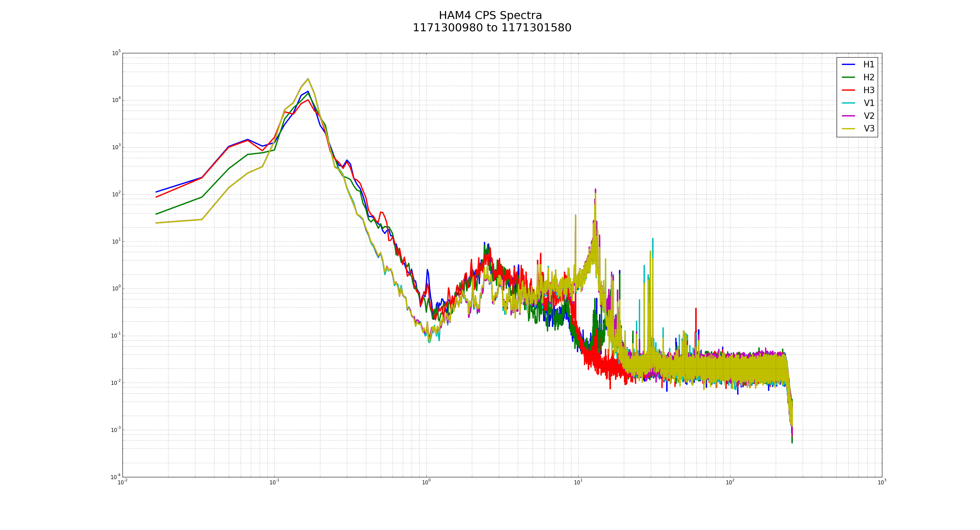Click the H3 legend label
Viewport: 980px width, 530px height.
869,90
